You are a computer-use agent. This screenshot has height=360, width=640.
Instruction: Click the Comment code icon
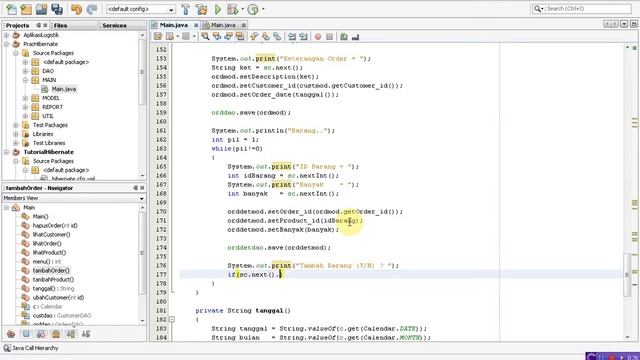[x=344, y=37]
